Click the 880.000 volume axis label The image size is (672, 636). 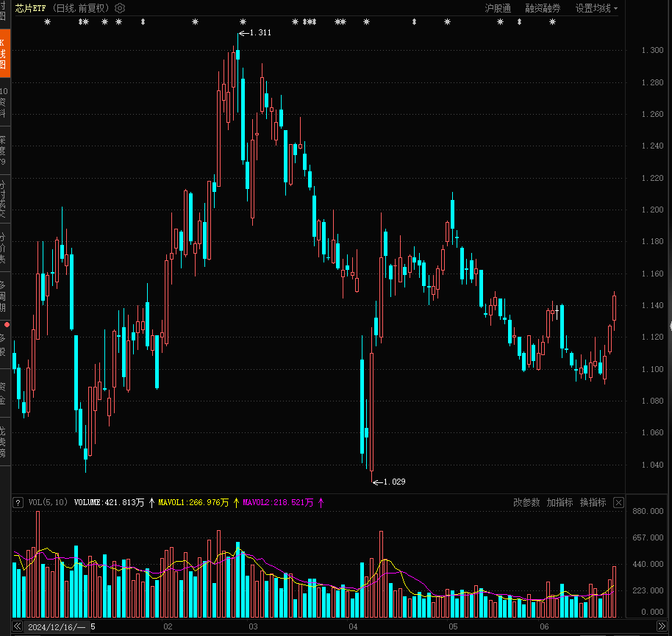pyautogui.click(x=648, y=511)
